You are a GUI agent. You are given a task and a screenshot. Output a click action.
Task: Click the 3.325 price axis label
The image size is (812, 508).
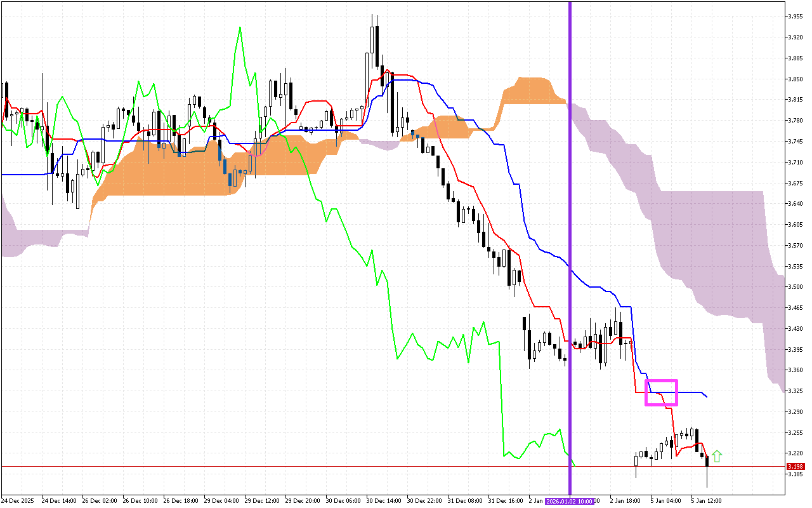click(796, 391)
